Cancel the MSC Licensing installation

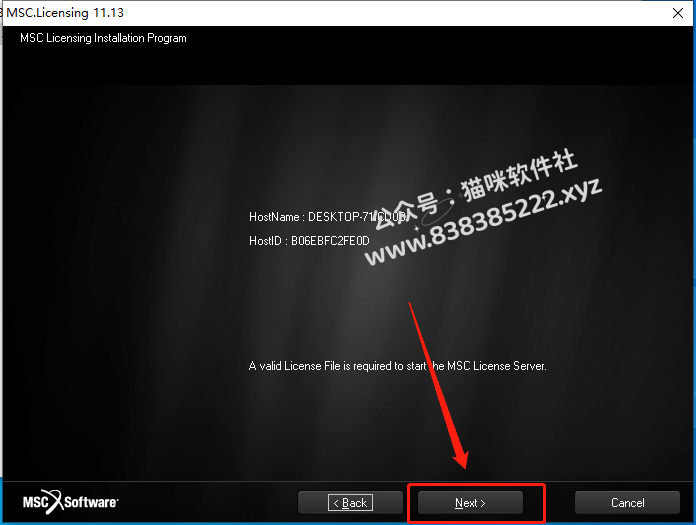coord(627,502)
